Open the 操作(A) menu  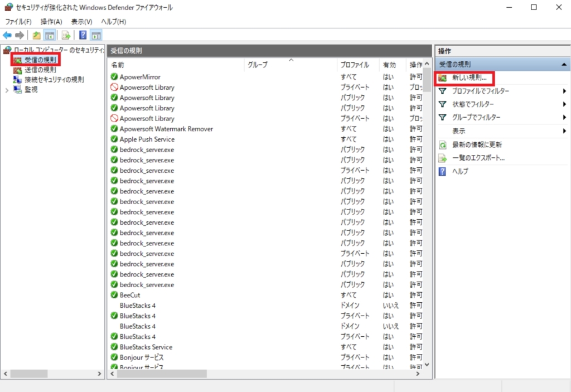51,22
